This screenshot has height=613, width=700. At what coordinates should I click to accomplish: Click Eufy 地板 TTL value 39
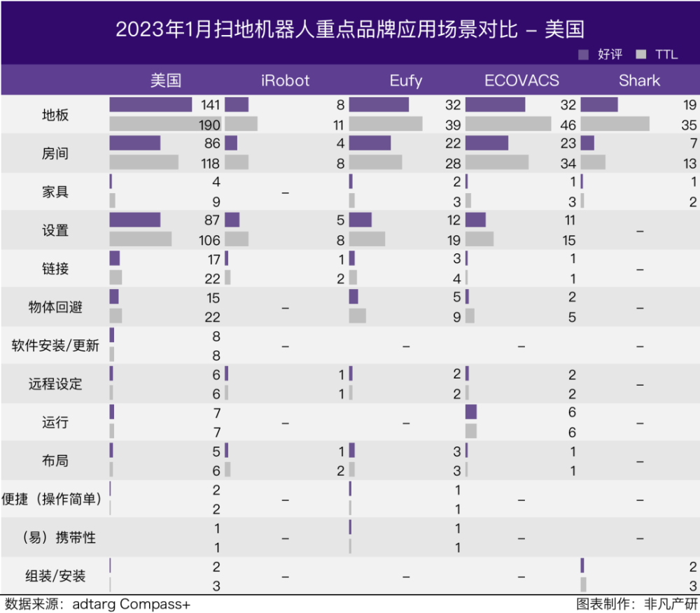453,125
